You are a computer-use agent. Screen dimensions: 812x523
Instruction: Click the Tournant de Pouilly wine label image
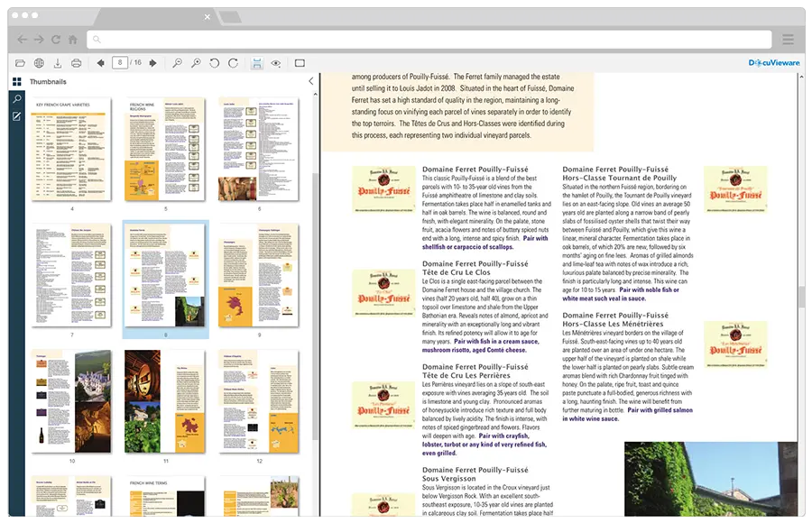735,189
